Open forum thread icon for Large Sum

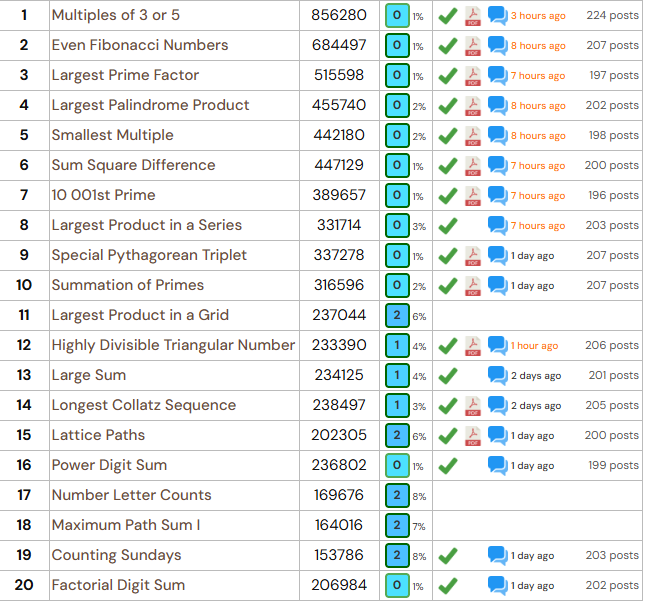coord(497,376)
